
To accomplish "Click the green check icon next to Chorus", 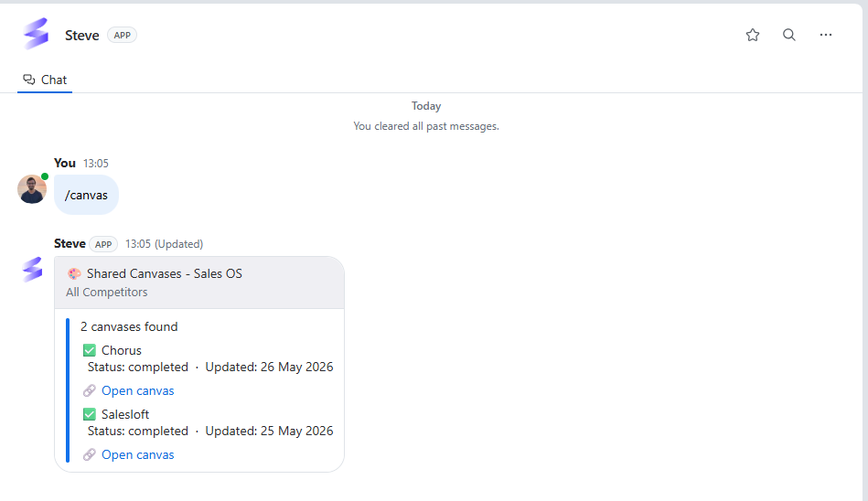I will coord(89,350).
